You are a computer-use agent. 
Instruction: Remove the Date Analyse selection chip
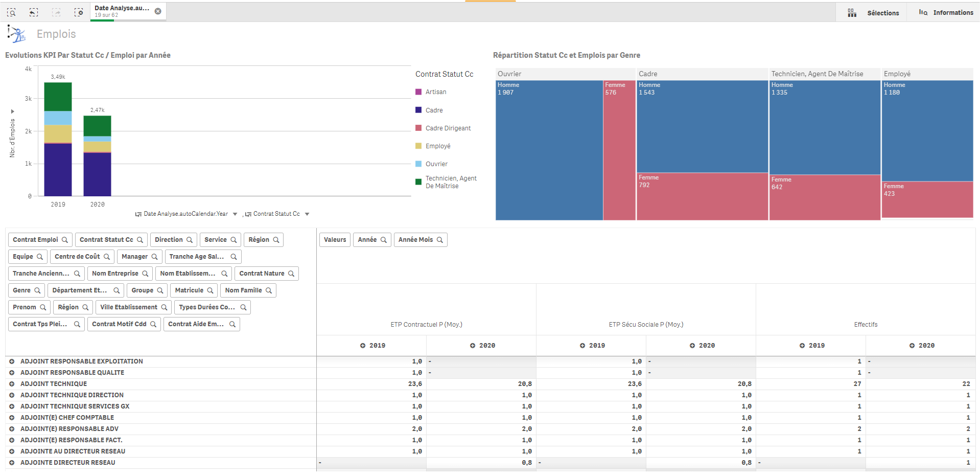point(158,11)
